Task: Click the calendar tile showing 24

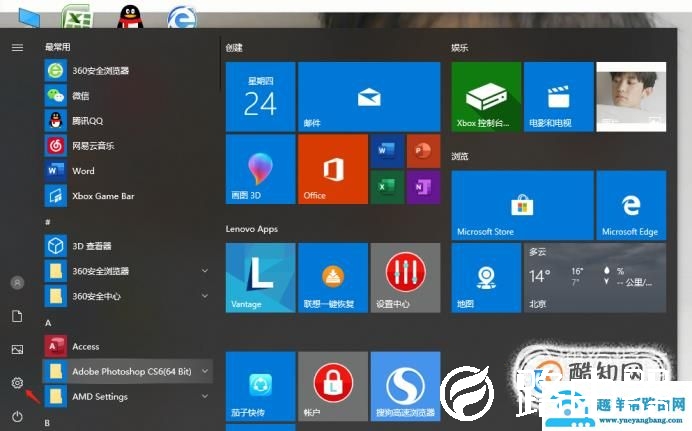Action: click(x=260, y=97)
